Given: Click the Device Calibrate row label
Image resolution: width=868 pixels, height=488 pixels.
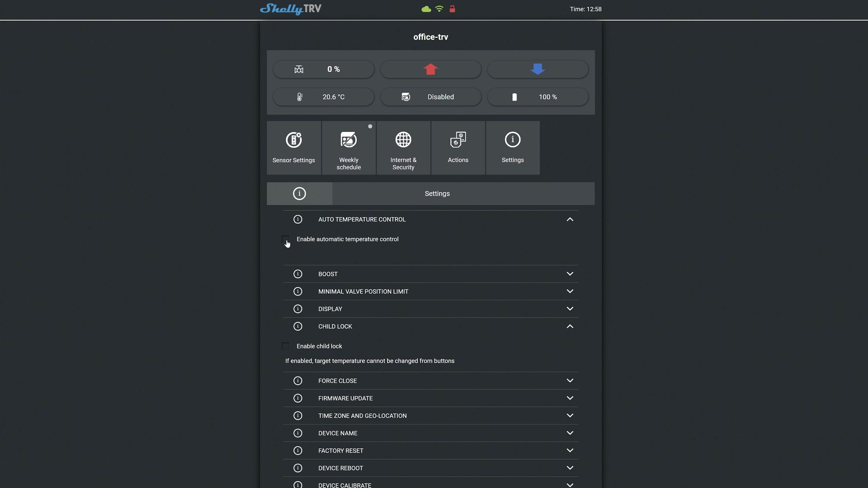Looking at the screenshot, I should click(345, 485).
